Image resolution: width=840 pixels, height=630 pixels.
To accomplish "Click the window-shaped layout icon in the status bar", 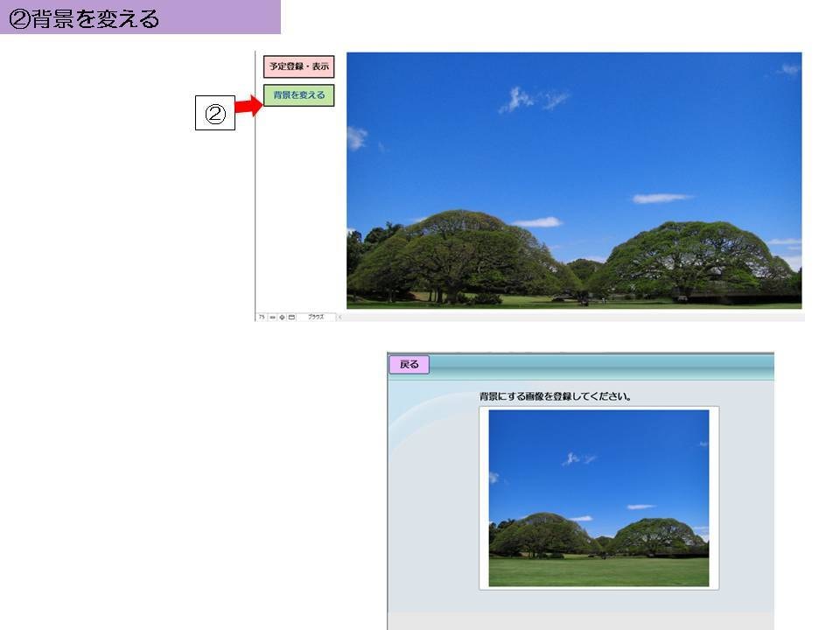I will pos(291,317).
